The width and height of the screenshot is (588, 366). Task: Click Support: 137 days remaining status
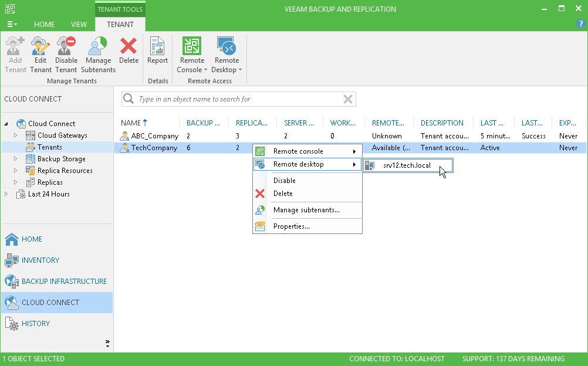point(513,359)
